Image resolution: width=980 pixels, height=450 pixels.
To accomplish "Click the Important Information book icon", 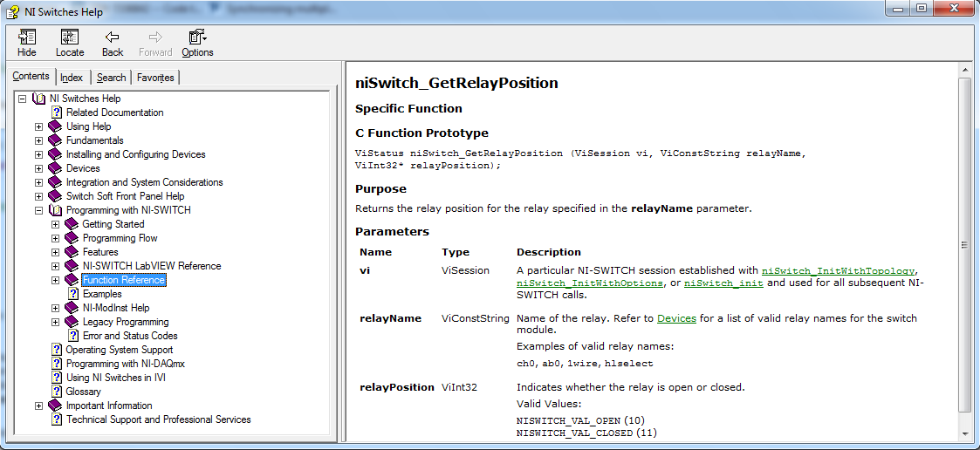I will [x=55, y=406].
